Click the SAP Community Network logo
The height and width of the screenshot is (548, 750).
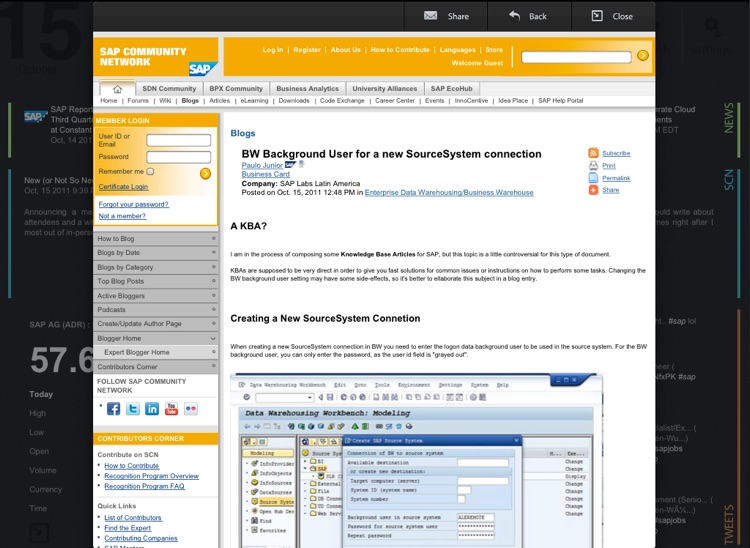[x=156, y=57]
